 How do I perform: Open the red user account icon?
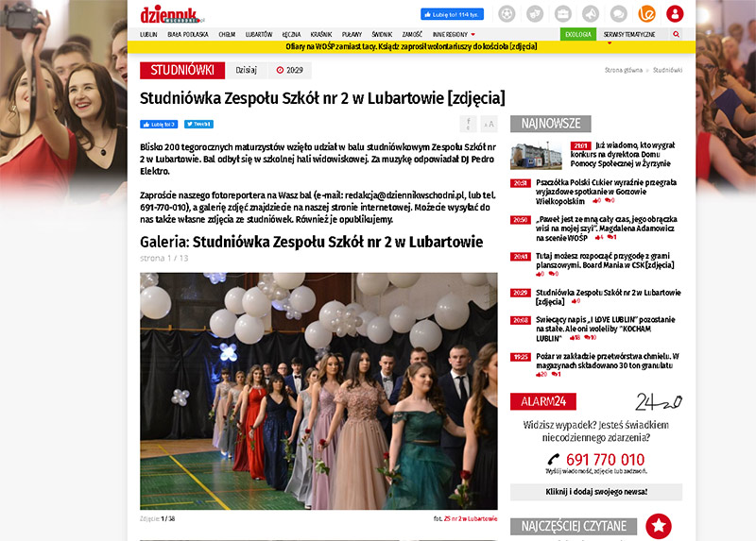click(x=675, y=14)
